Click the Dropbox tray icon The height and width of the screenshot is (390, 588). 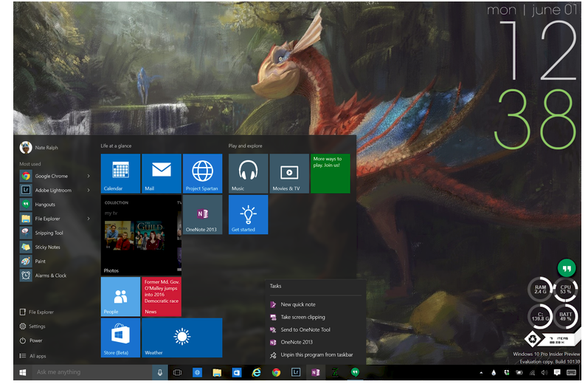click(507, 372)
